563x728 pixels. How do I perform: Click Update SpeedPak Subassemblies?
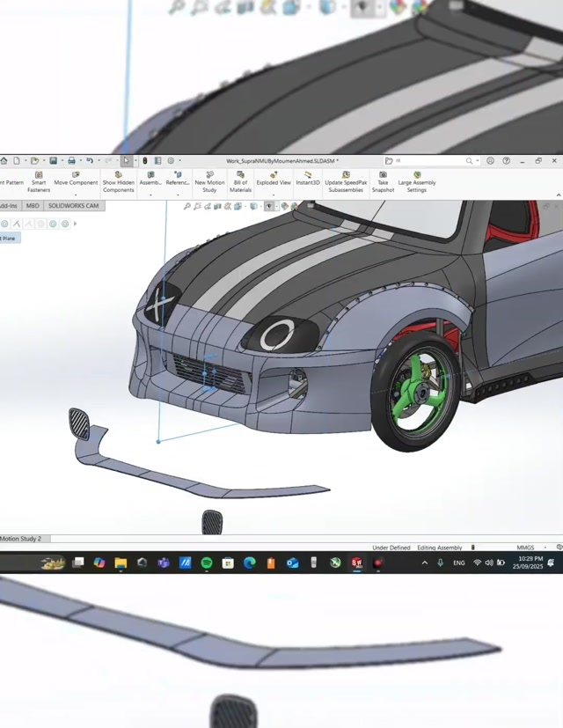[x=346, y=181]
